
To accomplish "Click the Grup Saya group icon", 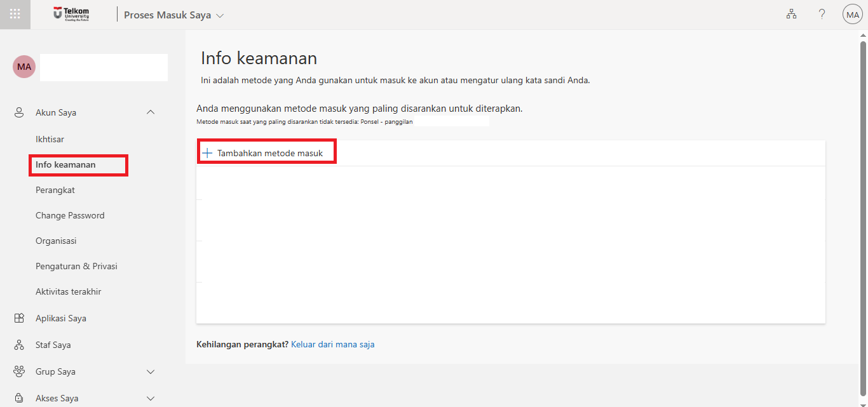I will click(18, 371).
